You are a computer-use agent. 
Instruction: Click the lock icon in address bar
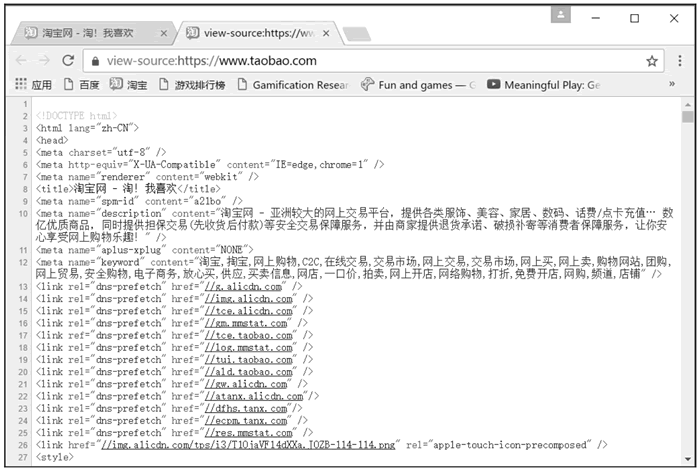click(x=95, y=61)
